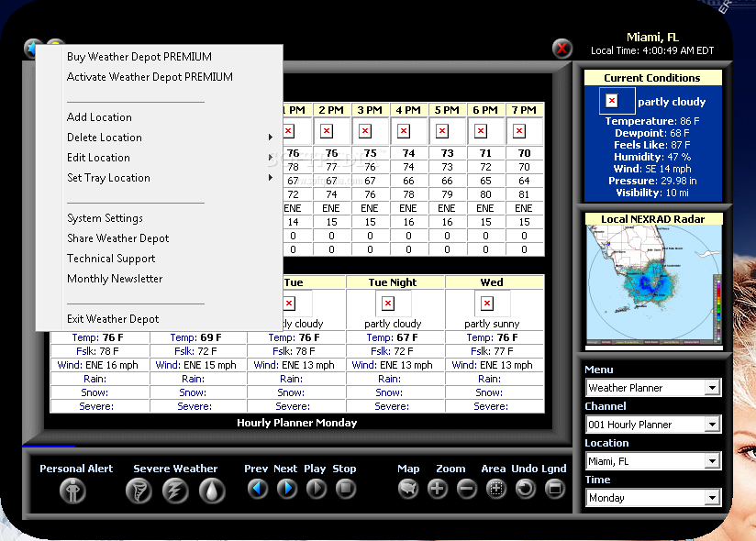
Task: Choose Add Location from the menu
Action: (99, 117)
